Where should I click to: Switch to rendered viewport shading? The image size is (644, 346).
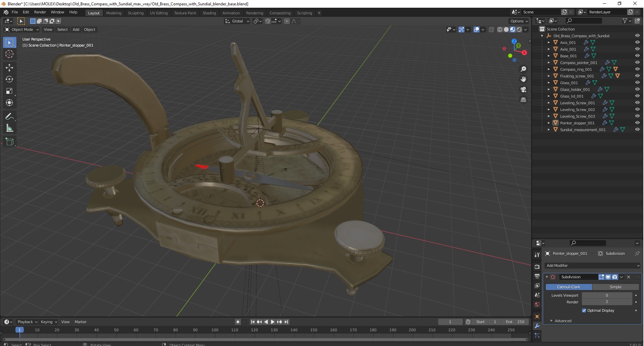(519, 30)
